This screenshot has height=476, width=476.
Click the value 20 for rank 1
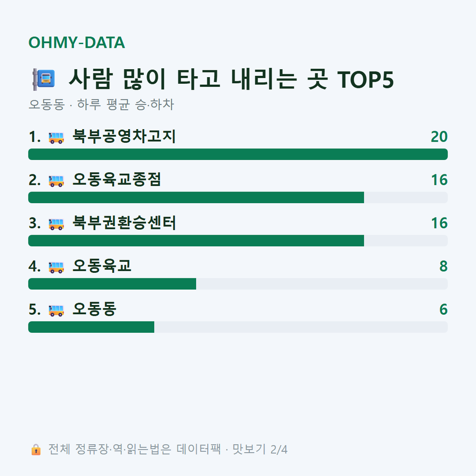pyautogui.click(x=439, y=137)
